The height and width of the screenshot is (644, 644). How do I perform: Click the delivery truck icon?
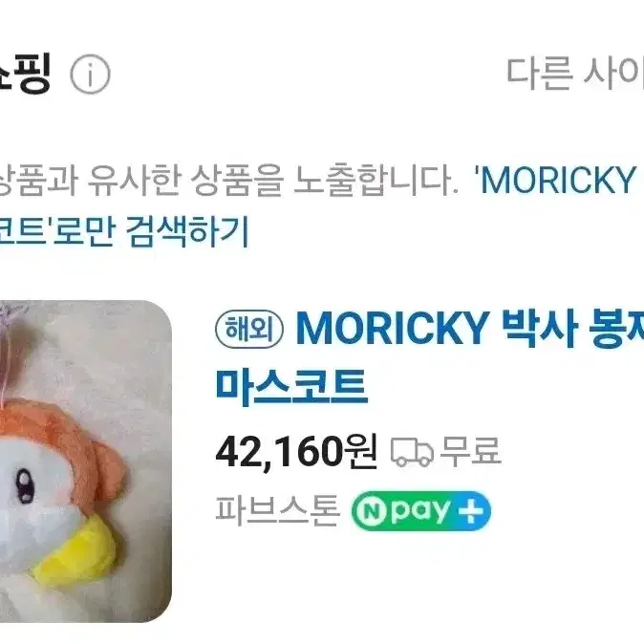(412, 452)
